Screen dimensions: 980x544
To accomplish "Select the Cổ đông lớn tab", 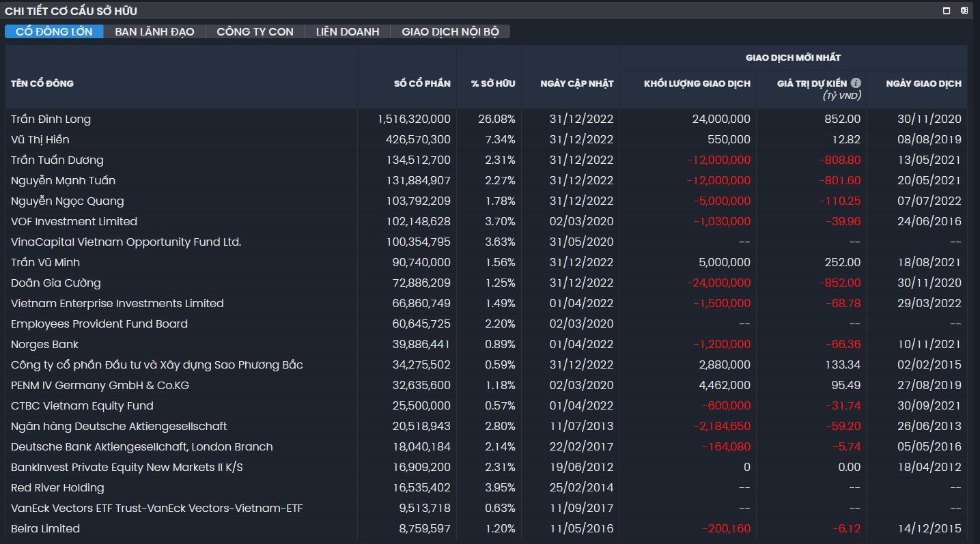I will [x=54, y=31].
